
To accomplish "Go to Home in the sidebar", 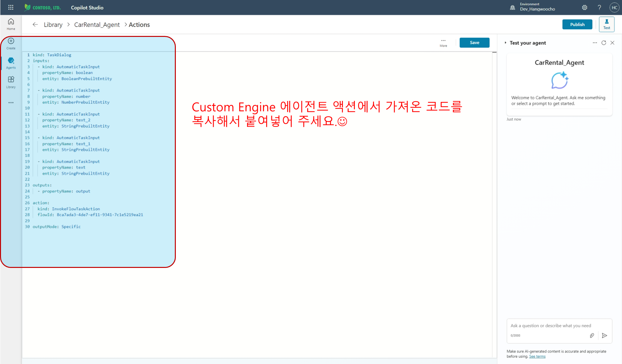I will pyautogui.click(x=11, y=24).
